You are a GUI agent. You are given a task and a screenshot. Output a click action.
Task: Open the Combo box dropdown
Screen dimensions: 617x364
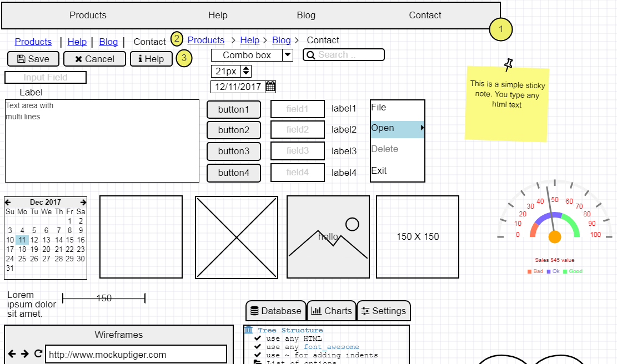click(288, 54)
